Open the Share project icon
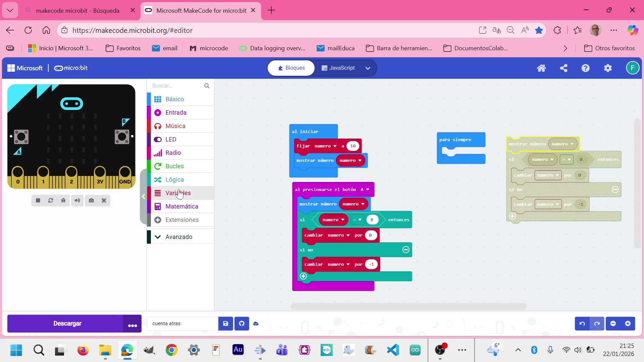This screenshot has width=644, height=362. 563,68
